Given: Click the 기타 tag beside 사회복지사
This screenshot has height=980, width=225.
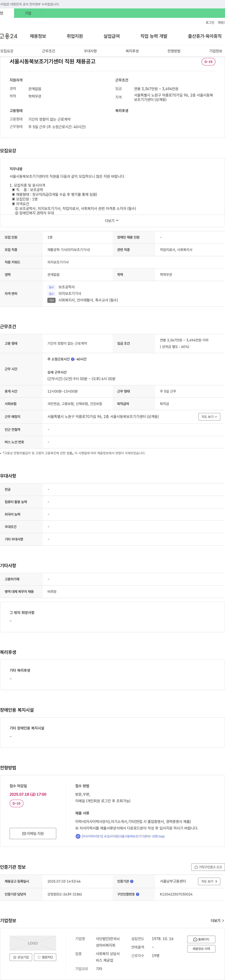Looking at the screenshot, I should [x=51, y=300].
